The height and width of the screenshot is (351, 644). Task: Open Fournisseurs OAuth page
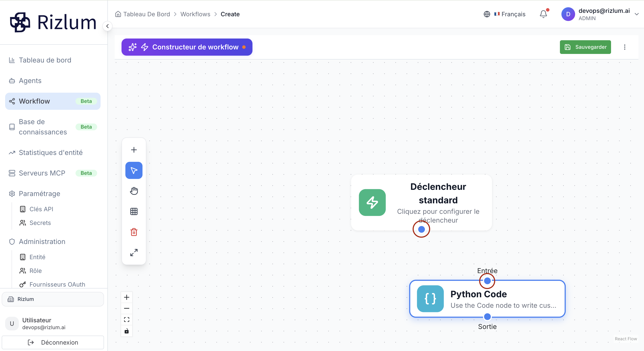[57, 284]
